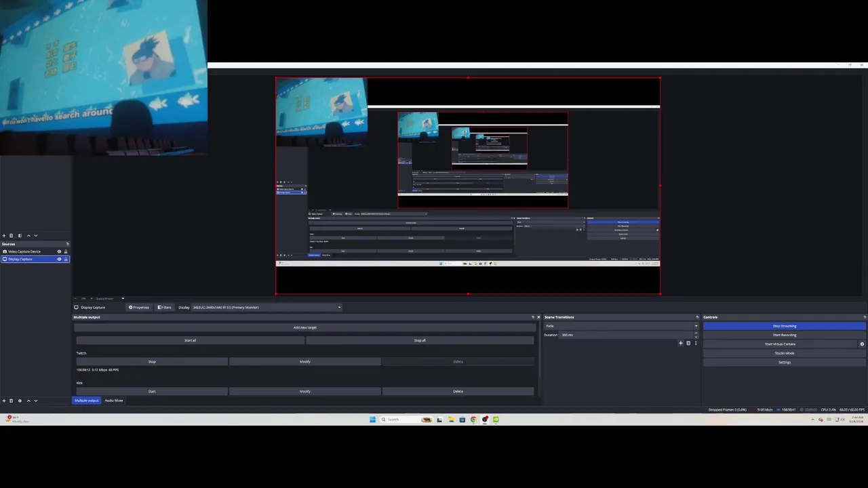Remove scene using trash icon above Sources
Screen dimensions: 868x488
11,235
